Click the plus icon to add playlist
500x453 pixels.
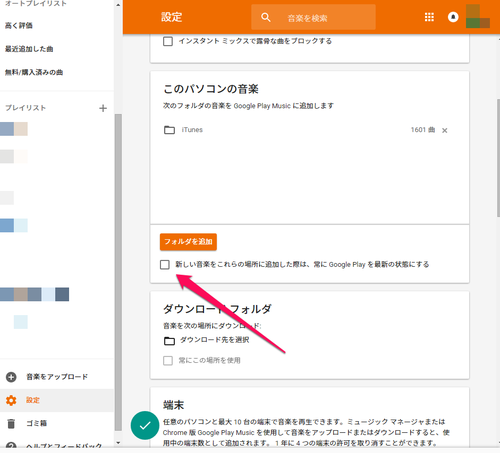(x=103, y=108)
